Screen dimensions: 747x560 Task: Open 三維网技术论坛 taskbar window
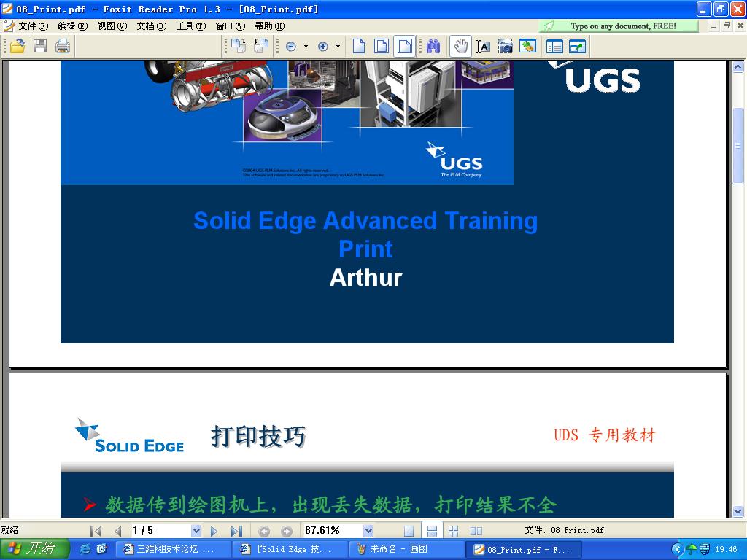pyautogui.click(x=174, y=549)
